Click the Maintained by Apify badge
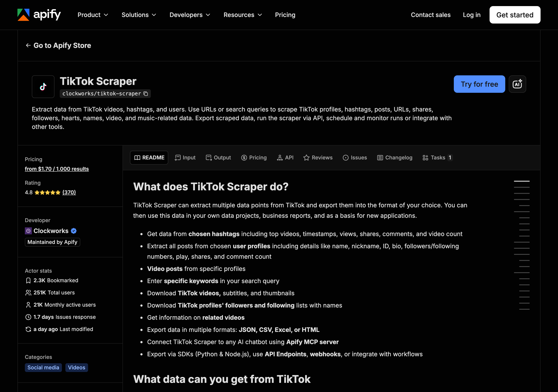Image resolution: width=558 pixels, height=392 pixels. [x=53, y=242]
